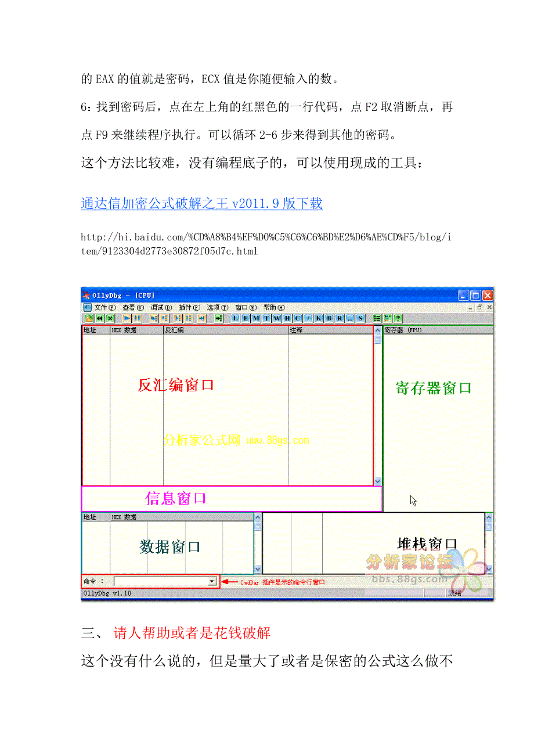
Task: Click the data pane scrollbar down arrow
Action: 257,570
